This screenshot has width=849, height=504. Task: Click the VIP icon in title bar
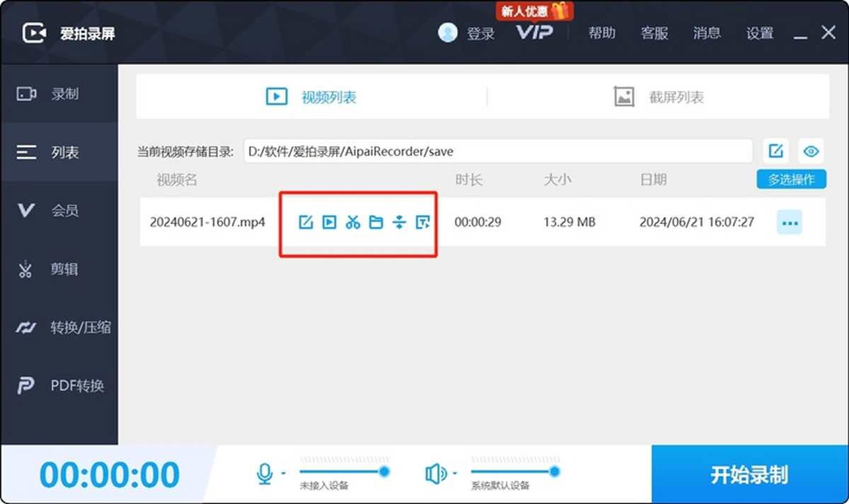534,33
